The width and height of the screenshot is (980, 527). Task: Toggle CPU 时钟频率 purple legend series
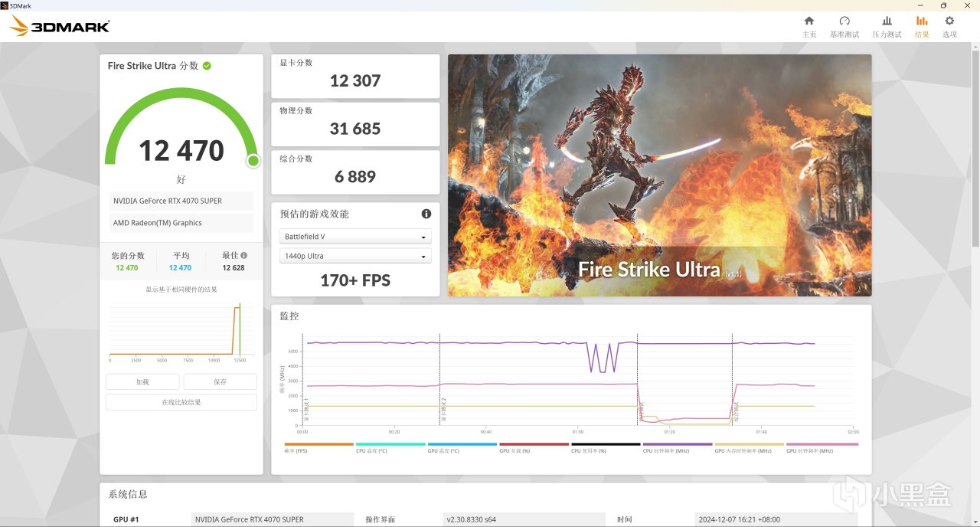click(678, 447)
